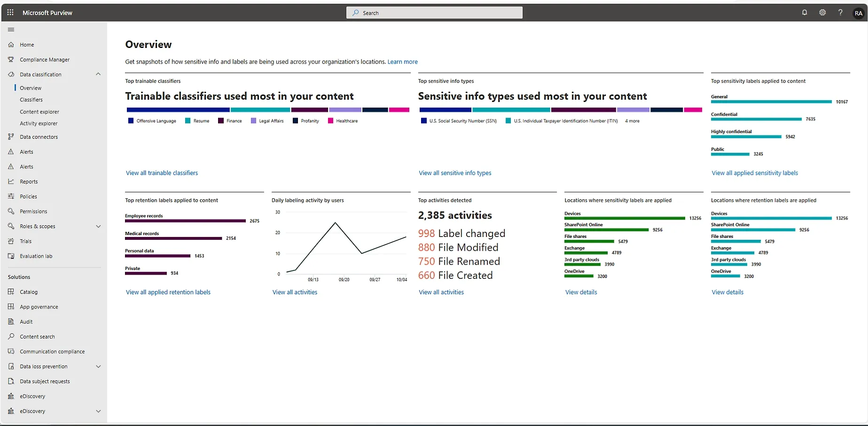Viewport: 868px width, 426px height.
Task: Collapse the Data classification section chevron
Action: pos(98,74)
